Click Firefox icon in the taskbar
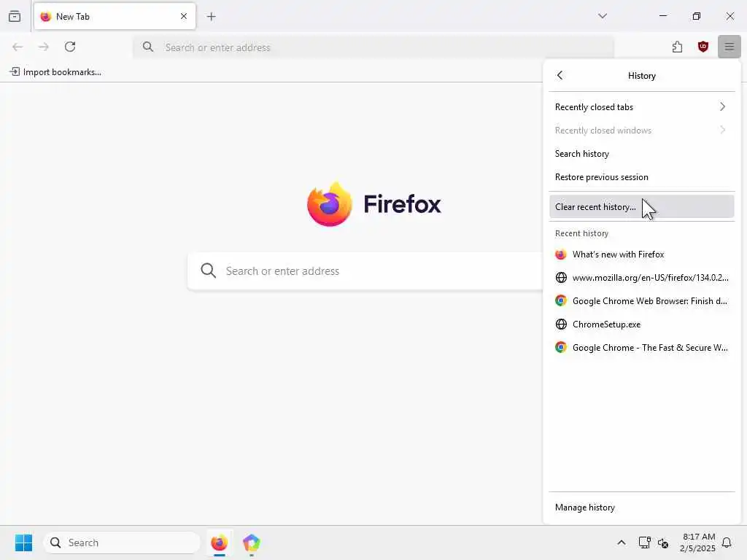 219,542
